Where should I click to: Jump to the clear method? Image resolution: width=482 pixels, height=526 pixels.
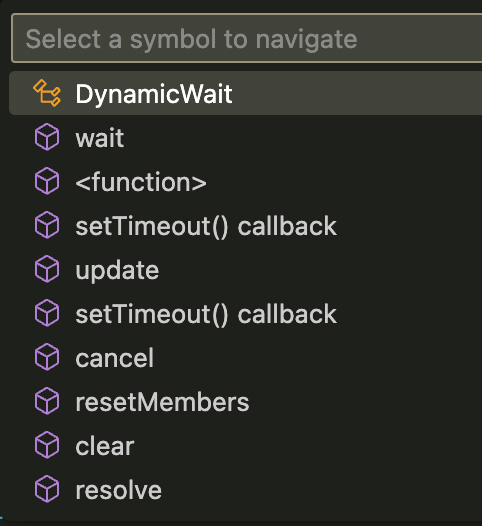point(246,445)
